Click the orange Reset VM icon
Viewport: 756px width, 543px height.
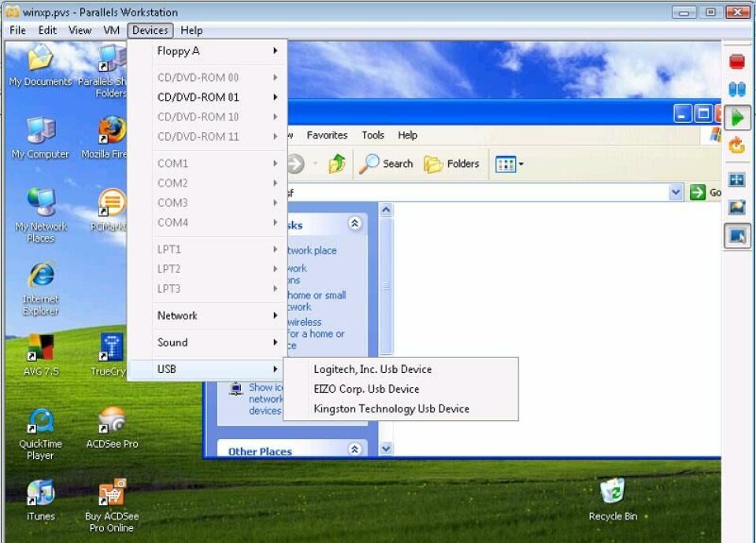[x=737, y=145]
